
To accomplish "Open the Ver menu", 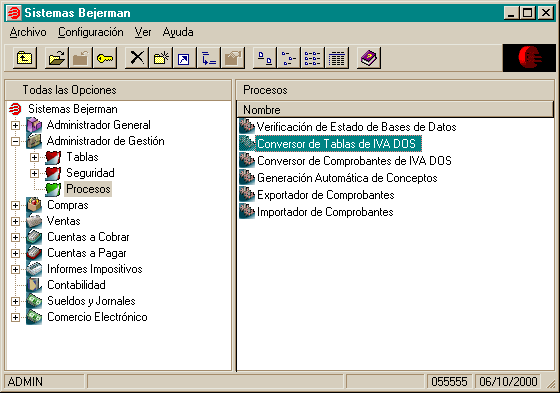I will 143,32.
